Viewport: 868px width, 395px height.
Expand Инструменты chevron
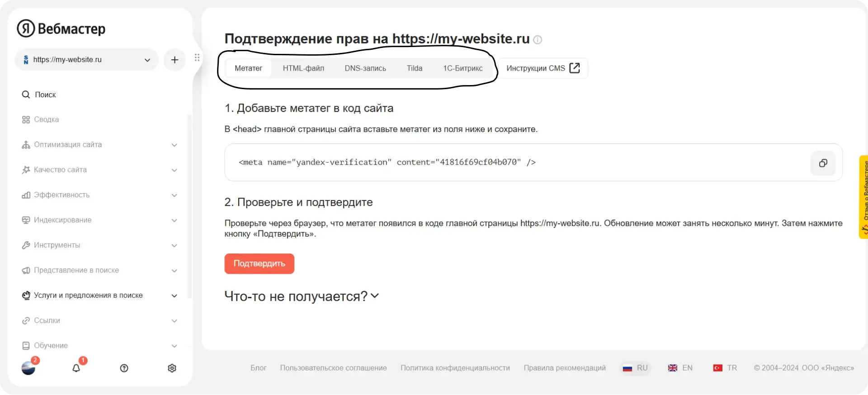175,245
